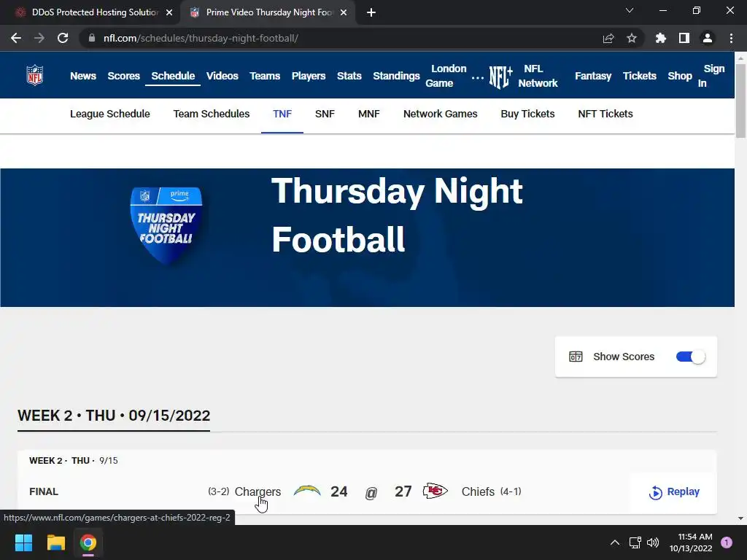Viewport: 747px width, 560px height.
Task: Open the Chrome profile icon
Action: (708, 38)
